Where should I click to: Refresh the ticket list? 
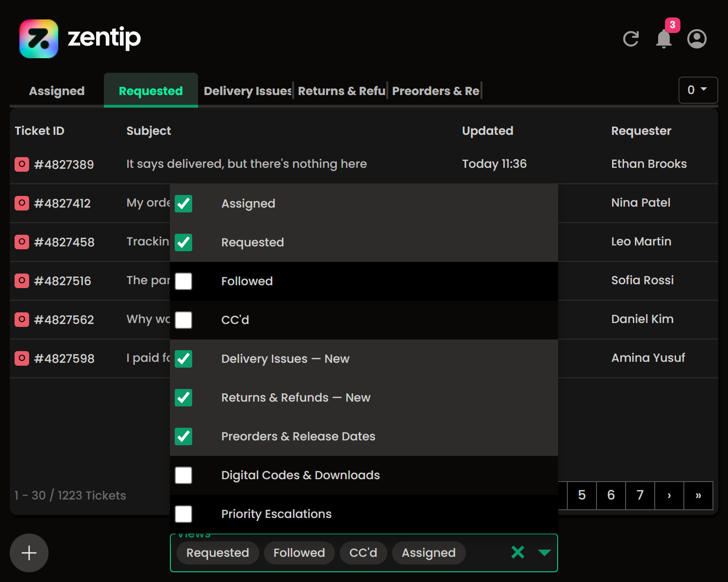pos(631,39)
